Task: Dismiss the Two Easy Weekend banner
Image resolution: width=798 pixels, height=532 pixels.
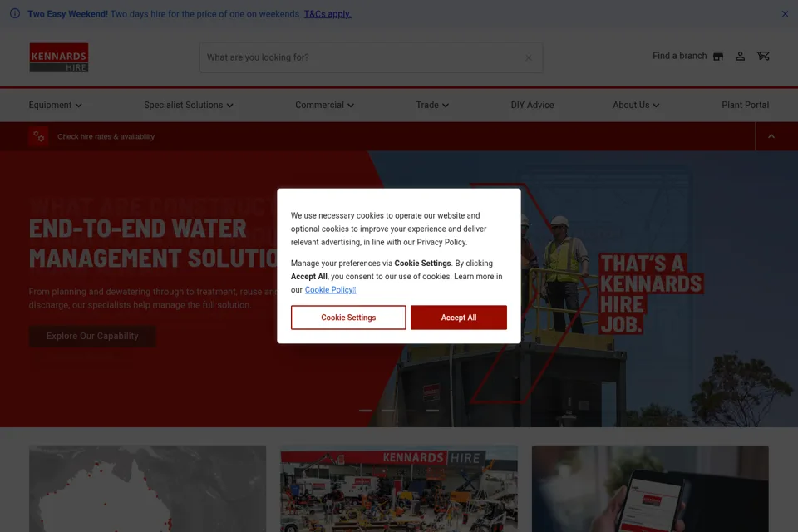Action: [785, 14]
